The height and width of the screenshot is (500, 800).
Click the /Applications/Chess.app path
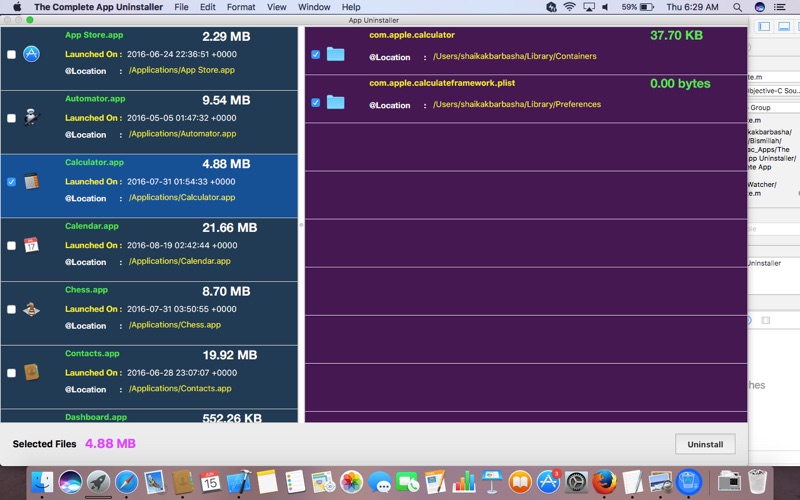174,325
